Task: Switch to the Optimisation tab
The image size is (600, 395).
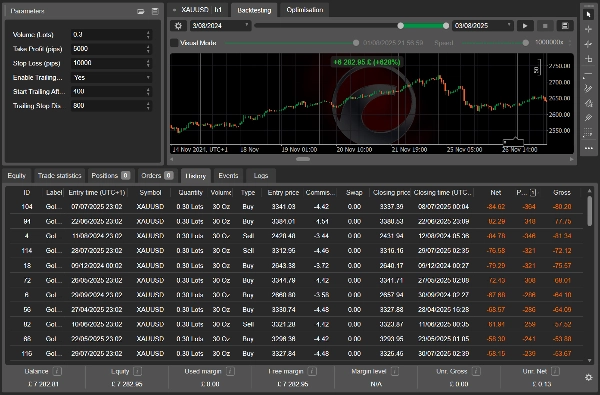Action: click(305, 10)
